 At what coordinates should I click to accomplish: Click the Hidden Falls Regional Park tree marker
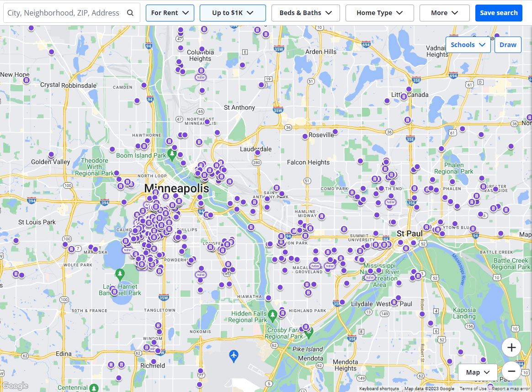pos(272,315)
